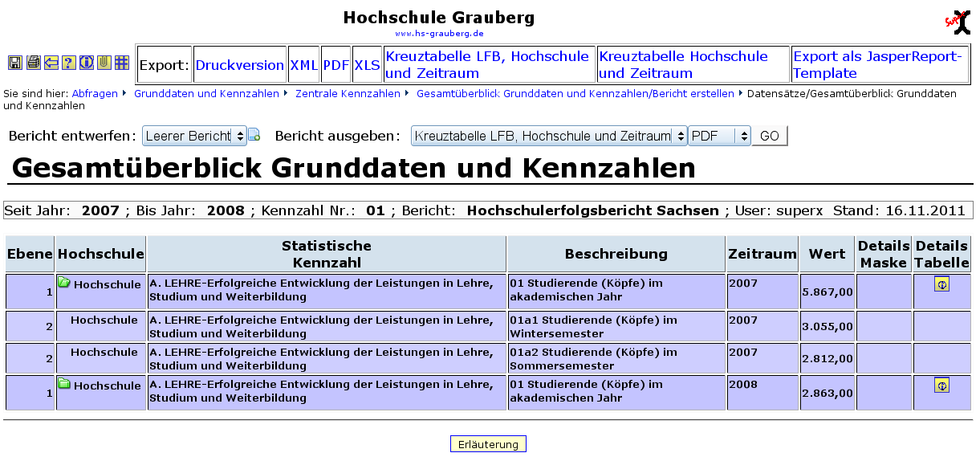
Task: Click the Erläuterung button
Action: click(x=488, y=444)
